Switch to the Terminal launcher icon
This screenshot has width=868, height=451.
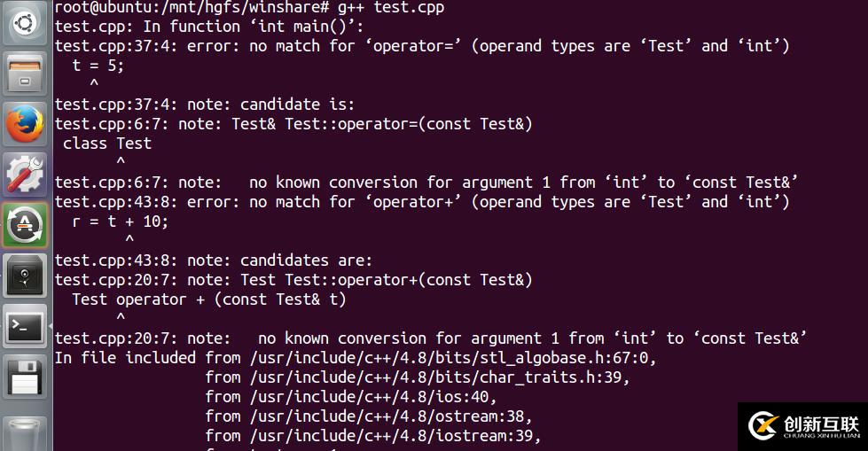tap(26, 327)
